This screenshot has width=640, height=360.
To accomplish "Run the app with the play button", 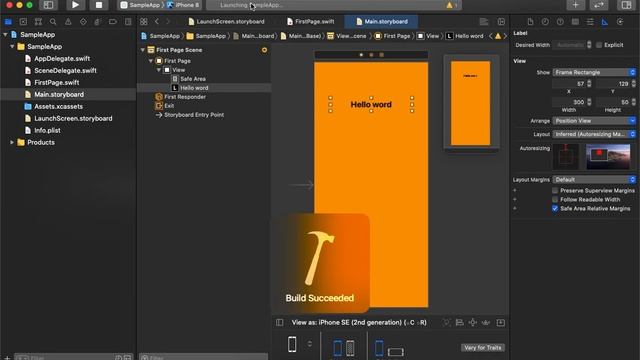I will click(75, 5).
